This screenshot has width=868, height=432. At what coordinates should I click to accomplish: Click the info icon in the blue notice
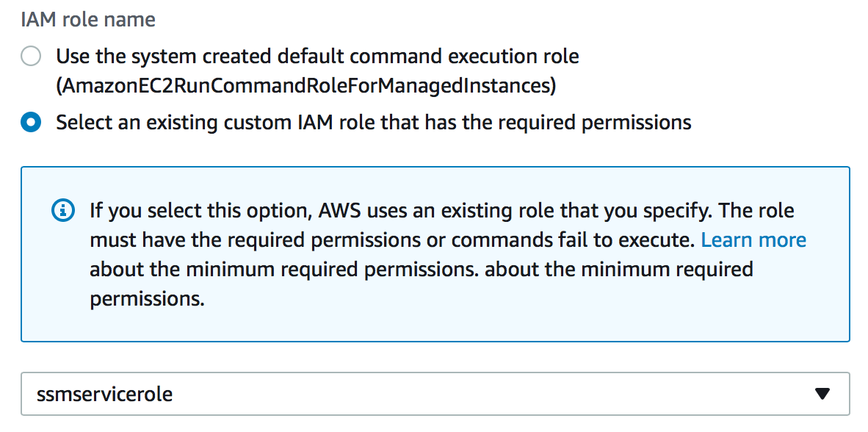coord(63,211)
